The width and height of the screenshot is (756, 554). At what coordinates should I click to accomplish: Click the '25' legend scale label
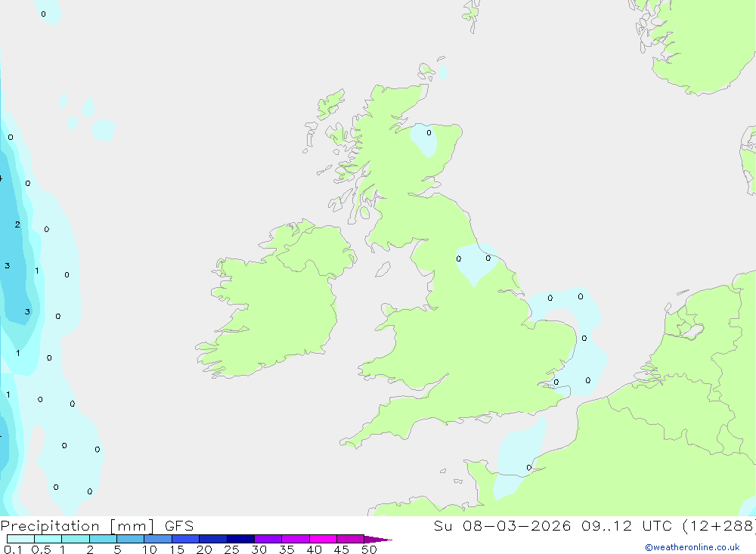pos(231,549)
